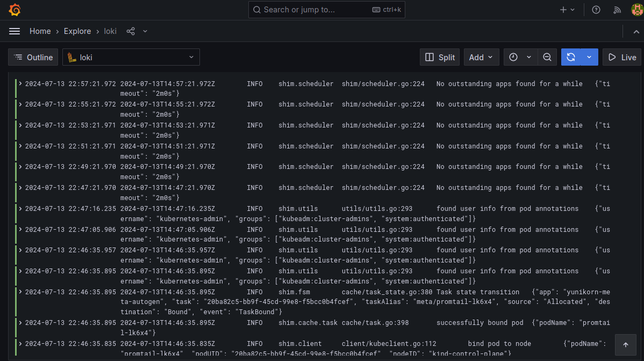644x361 pixels.
Task: Click the share icon beside loki
Action: pos(131,31)
